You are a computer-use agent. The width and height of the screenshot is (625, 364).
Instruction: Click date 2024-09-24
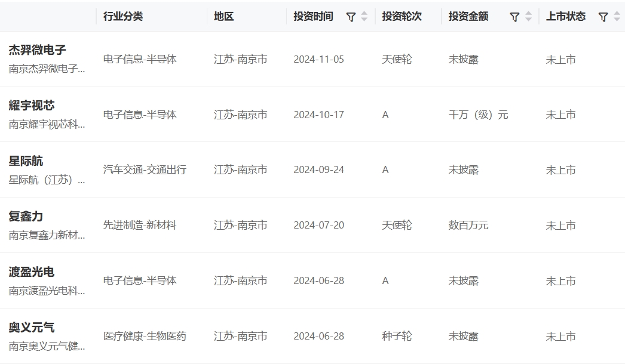tap(319, 170)
